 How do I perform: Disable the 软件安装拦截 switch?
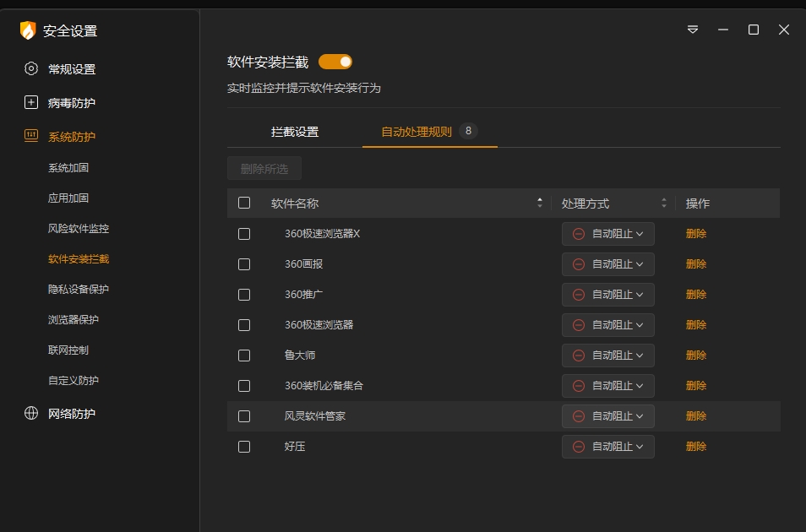(336, 61)
